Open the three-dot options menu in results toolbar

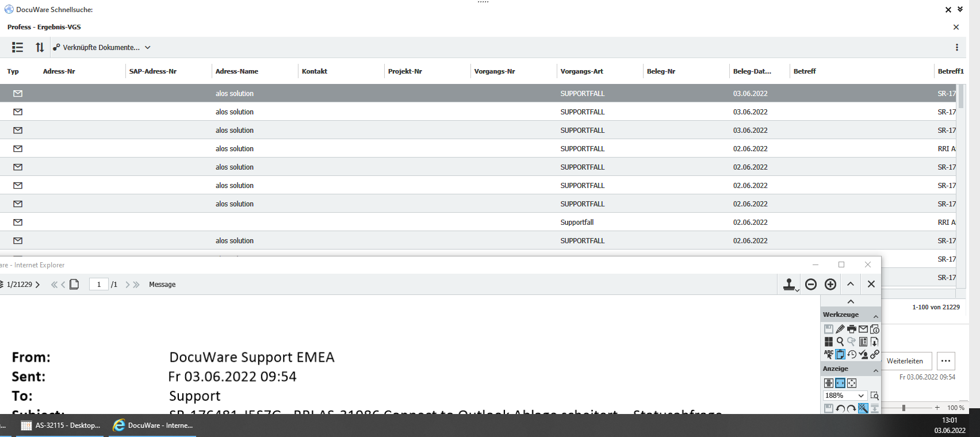pos(956,48)
